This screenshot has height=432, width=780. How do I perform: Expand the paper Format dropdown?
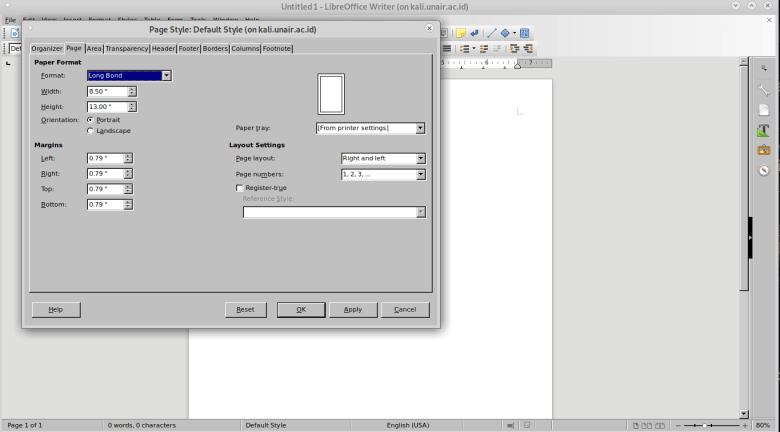[166, 76]
